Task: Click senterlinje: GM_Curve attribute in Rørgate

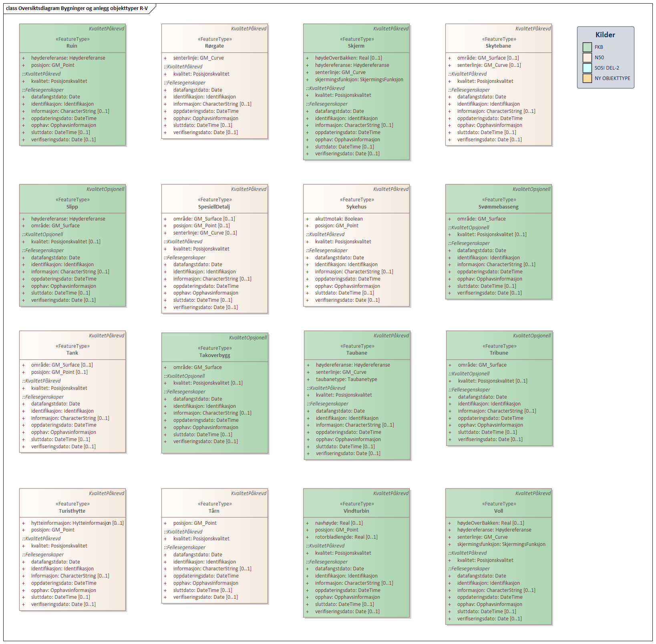Action: pos(199,58)
